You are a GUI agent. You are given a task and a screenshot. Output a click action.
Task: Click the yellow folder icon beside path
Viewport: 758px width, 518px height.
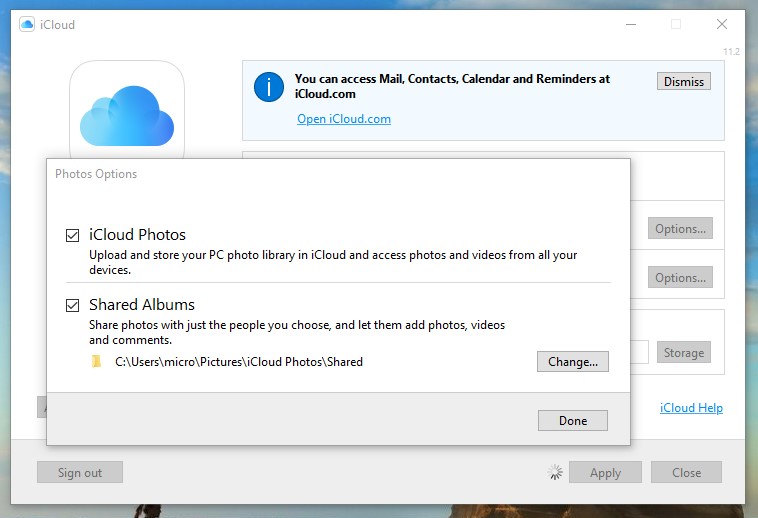[97, 361]
